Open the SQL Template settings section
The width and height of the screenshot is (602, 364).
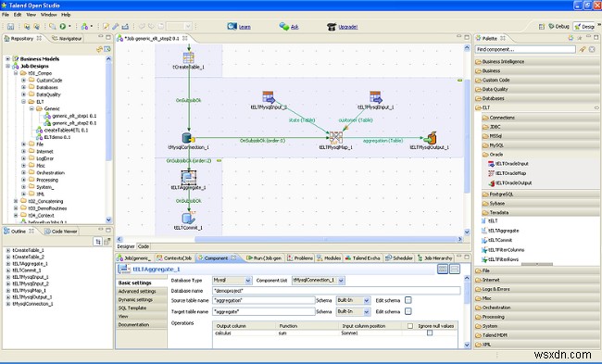coord(132,308)
